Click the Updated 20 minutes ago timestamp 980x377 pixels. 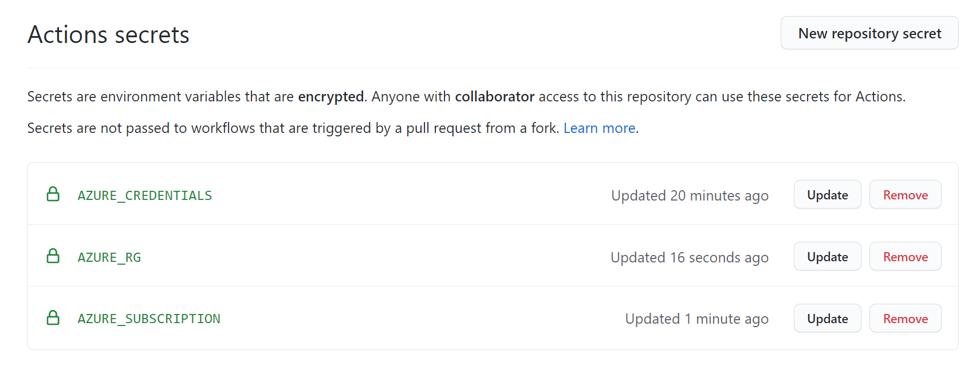coord(690,196)
